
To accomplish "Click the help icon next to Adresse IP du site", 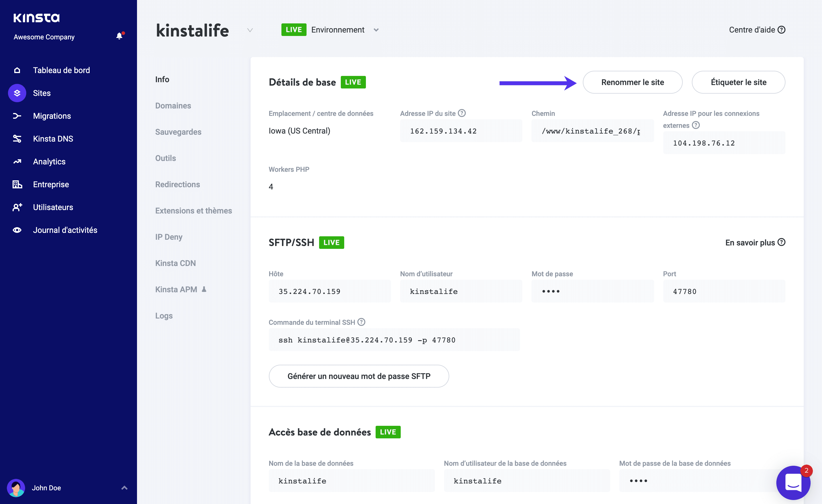I will pyautogui.click(x=462, y=113).
